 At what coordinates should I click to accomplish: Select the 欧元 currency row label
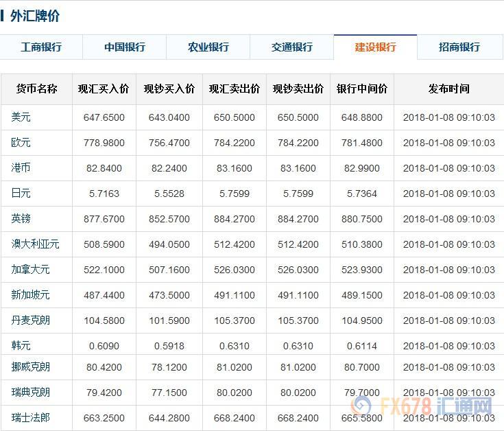(21, 143)
